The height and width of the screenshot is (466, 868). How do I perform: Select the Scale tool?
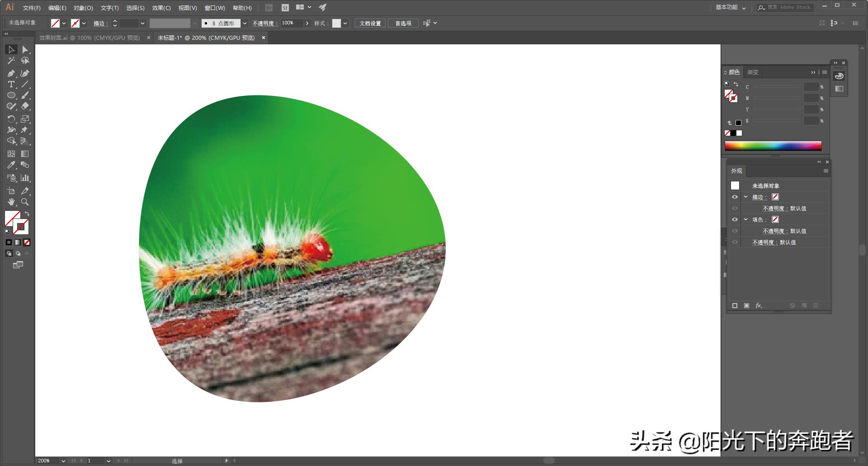point(25,119)
